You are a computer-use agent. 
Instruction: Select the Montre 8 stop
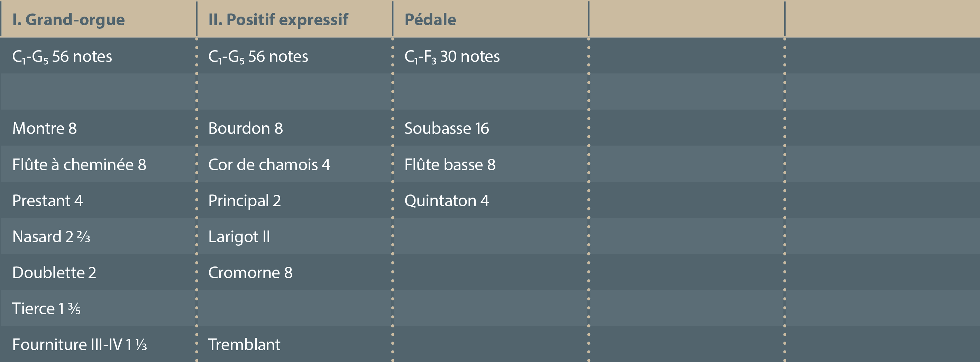(45, 129)
